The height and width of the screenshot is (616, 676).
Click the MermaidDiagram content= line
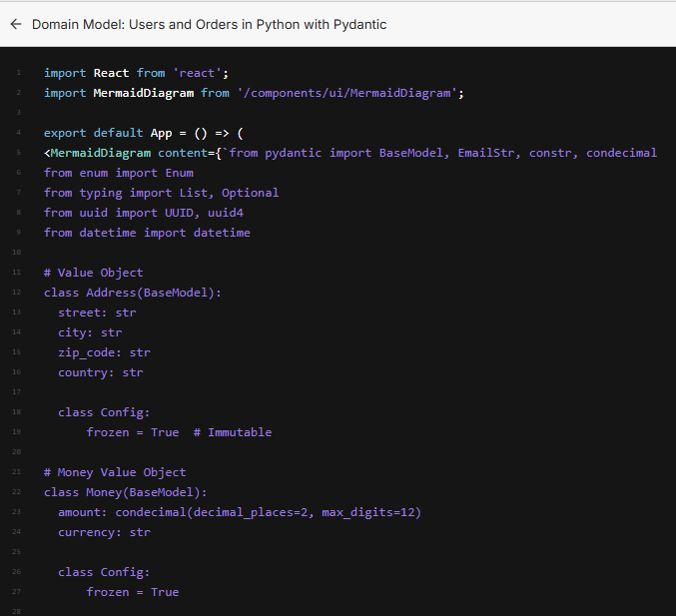click(x=350, y=153)
